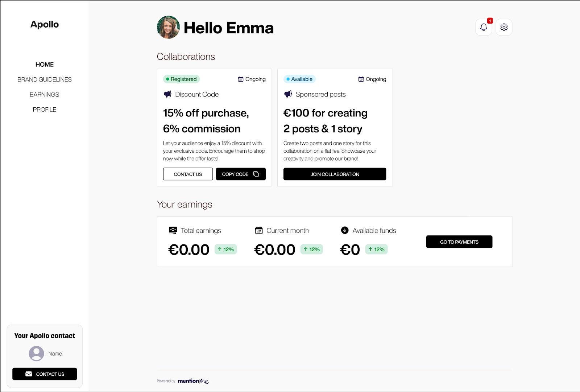
Task: Click the 12% growth indicator under Total earnings
Action: [226, 249]
